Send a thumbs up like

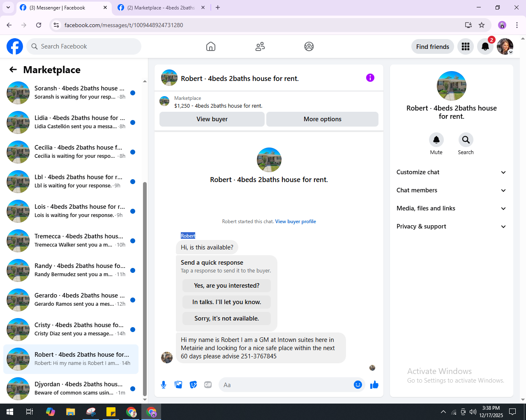click(x=374, y=385)
